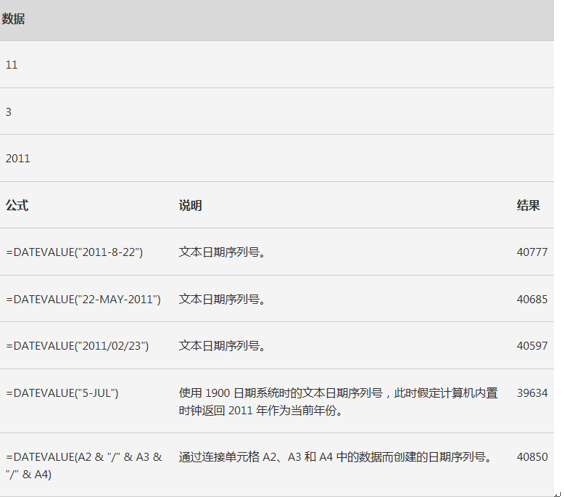
Task: Click the paragraph return mark at bottom right
Action: (558, 494)
